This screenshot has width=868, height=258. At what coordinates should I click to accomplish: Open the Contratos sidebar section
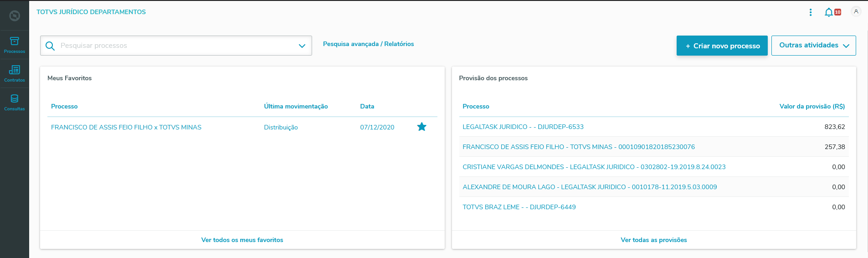point(15,74)
